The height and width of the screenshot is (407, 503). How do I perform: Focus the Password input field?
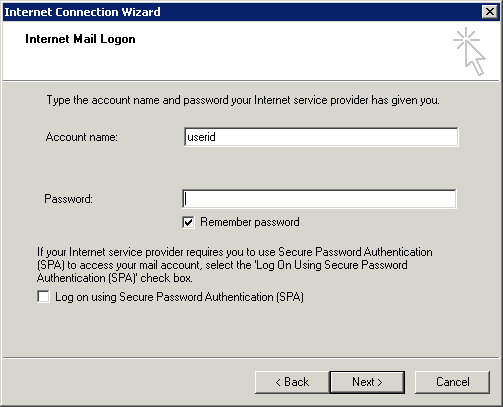coord(319,199)
